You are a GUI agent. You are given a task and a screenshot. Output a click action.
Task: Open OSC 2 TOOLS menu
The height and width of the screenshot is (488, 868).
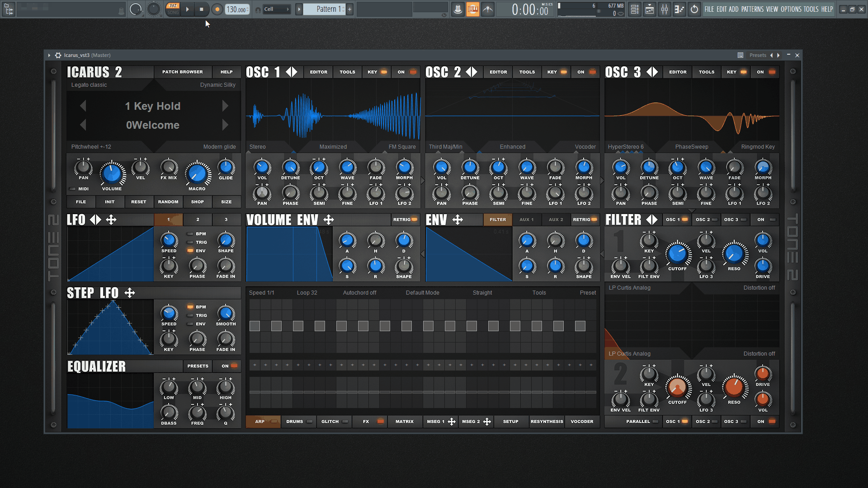coord(527,72)
